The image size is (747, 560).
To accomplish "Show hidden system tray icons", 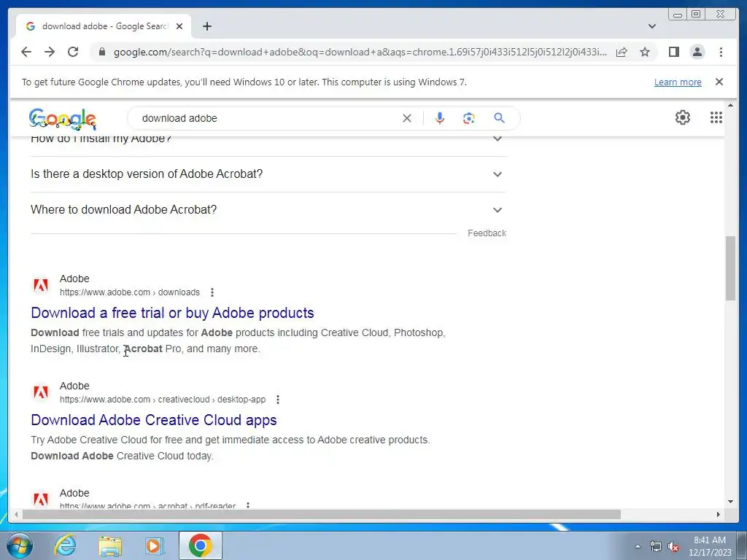I will [638, 546].
